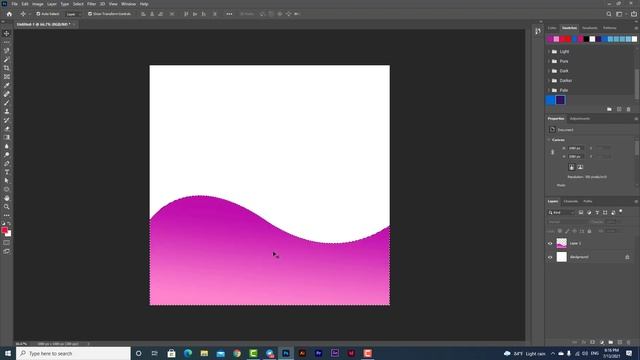Open the History panel icon beside the canvas

click(x=538, y=31)
